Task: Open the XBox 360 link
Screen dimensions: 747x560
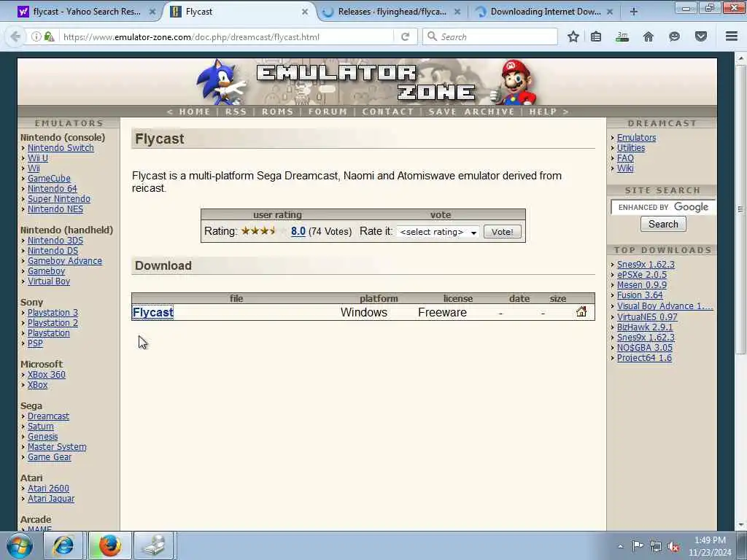Action: 46,375
